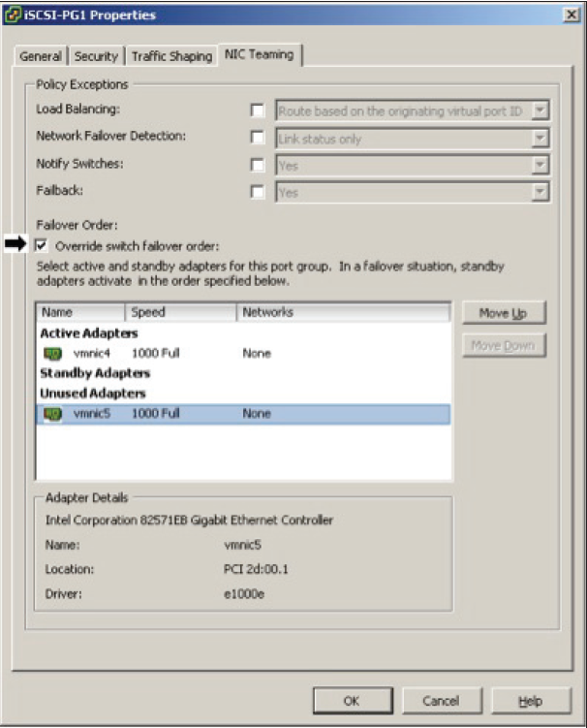Go to the Traffic Shaping tab
The image size is (587, 728).
pos(171,56)
